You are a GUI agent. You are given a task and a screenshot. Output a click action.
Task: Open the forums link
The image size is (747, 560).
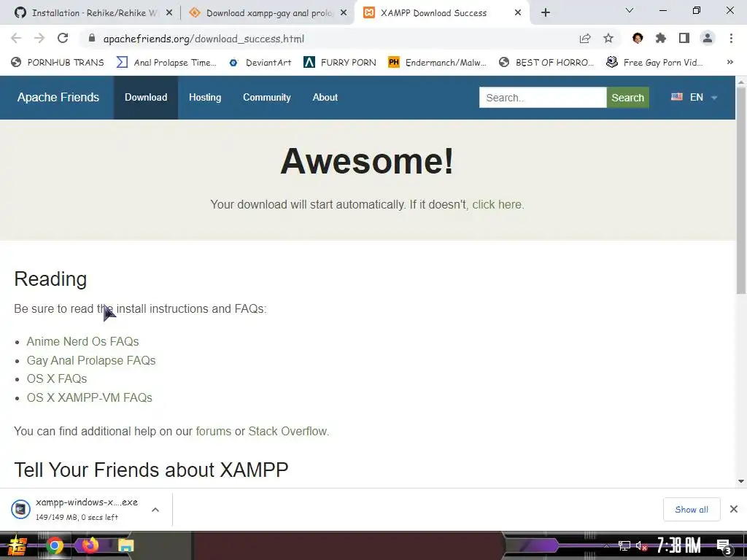[x=214, y=431]
